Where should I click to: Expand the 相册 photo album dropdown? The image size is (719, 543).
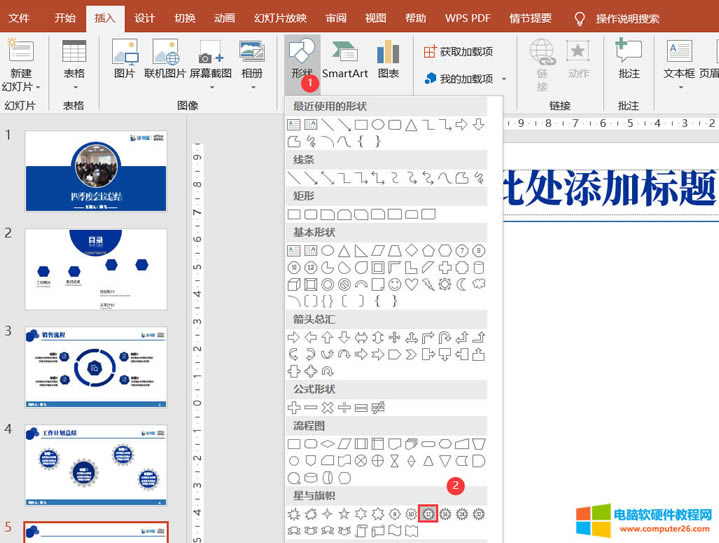[252, 87]
